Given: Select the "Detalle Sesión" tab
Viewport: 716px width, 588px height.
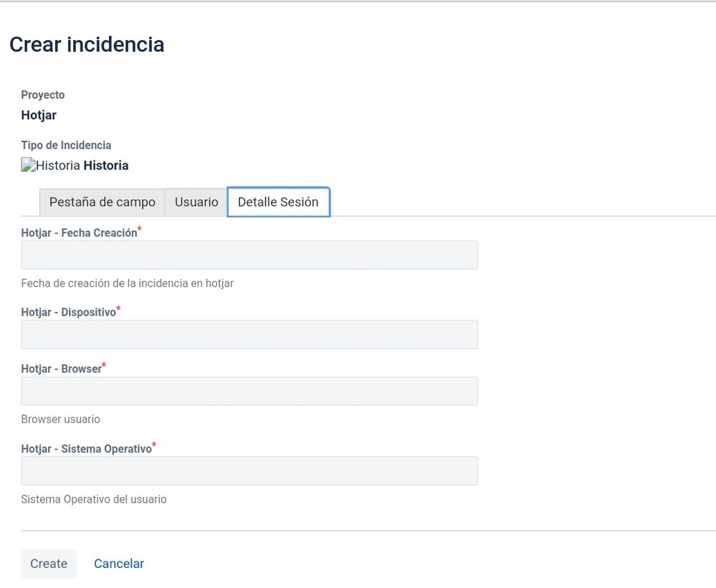Looking at the screenshot, I should [x=278, y=202].
